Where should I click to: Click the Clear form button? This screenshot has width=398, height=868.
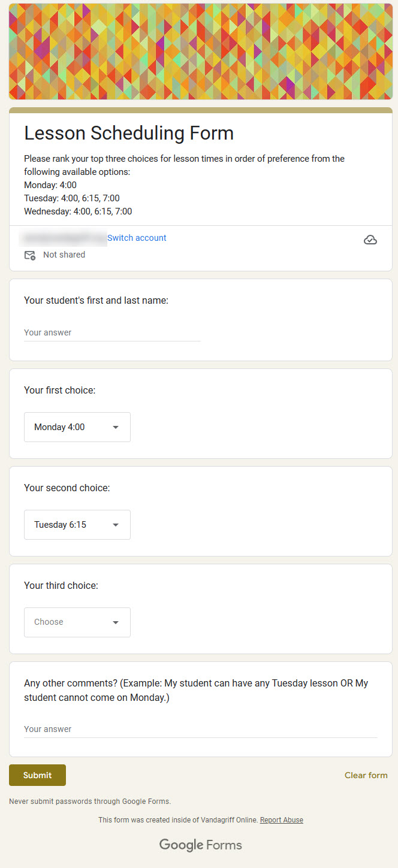click(366, 775)
